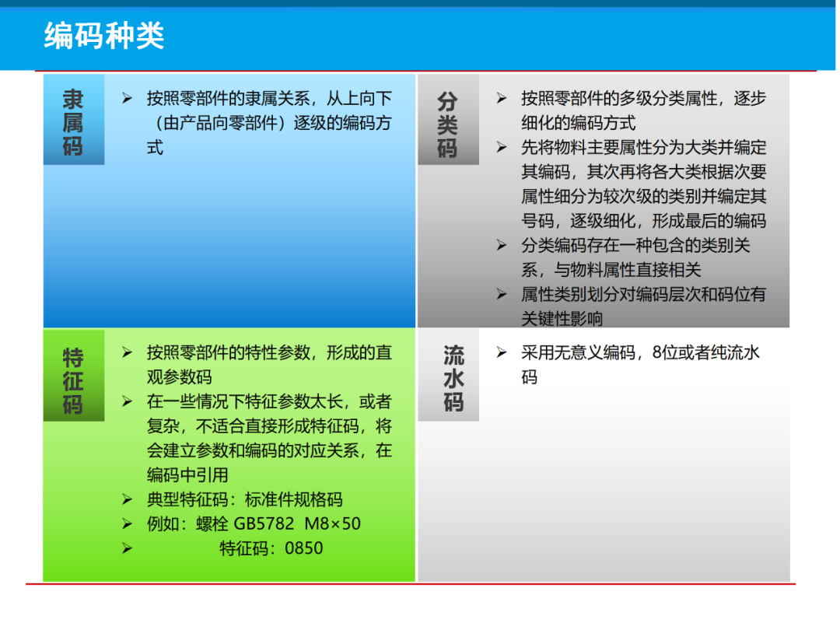The image size is (840, 630).
Task: Select the 特征码 label box
Action: 74,376
